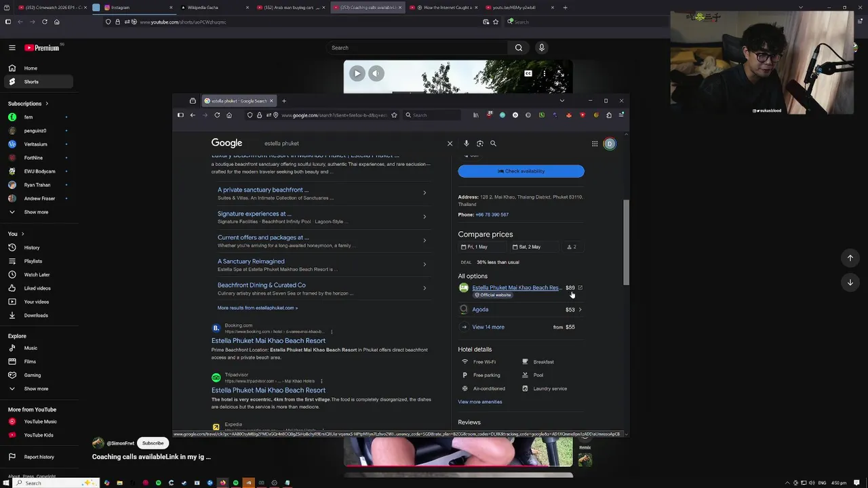Open Shorts in YouTube sidebar

click(x=37, y=81)
